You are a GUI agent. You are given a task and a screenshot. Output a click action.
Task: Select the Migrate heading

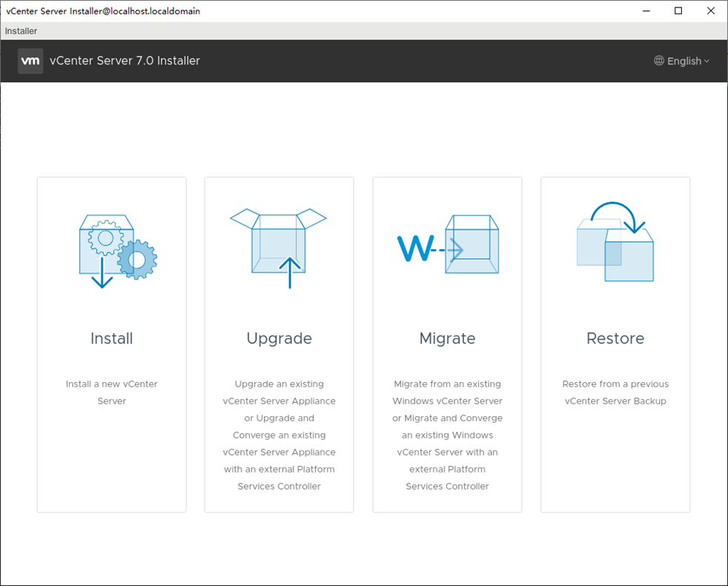pos(447,338)
